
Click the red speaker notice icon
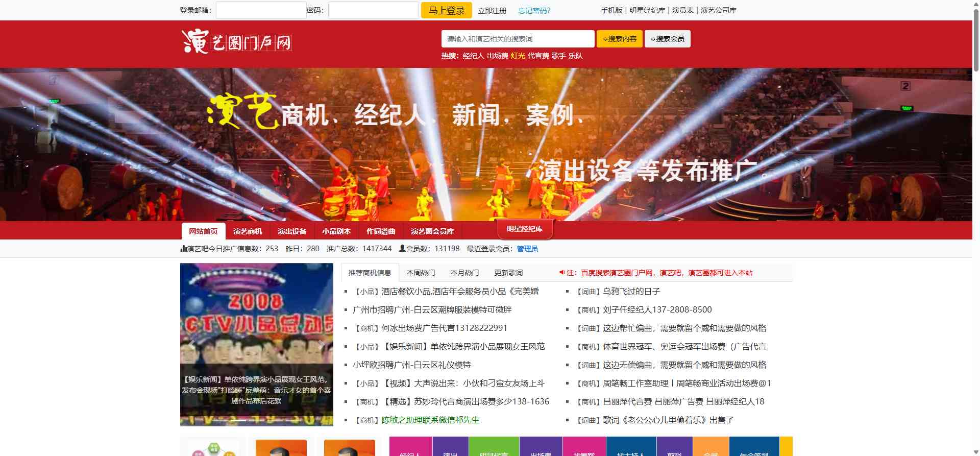coord(562,273)
